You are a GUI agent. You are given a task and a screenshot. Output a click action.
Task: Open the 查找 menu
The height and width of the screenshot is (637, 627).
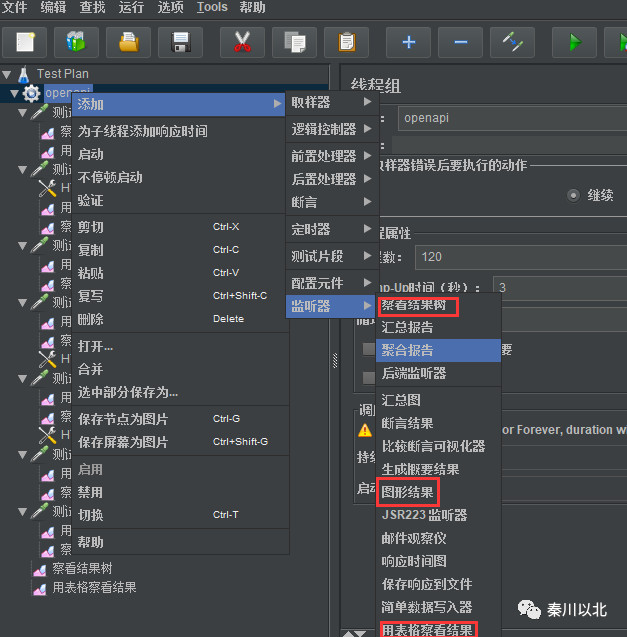(92, 7)
